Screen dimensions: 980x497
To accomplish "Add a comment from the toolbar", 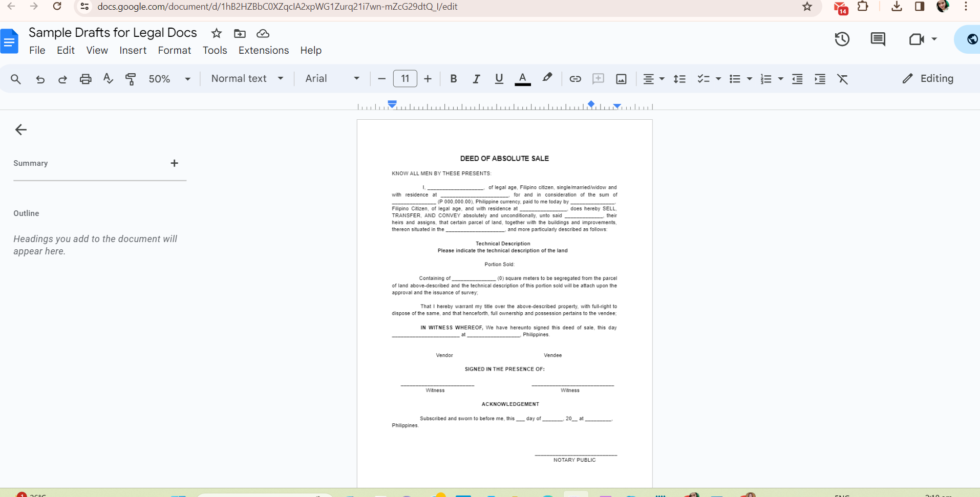I will pos(598,79).
